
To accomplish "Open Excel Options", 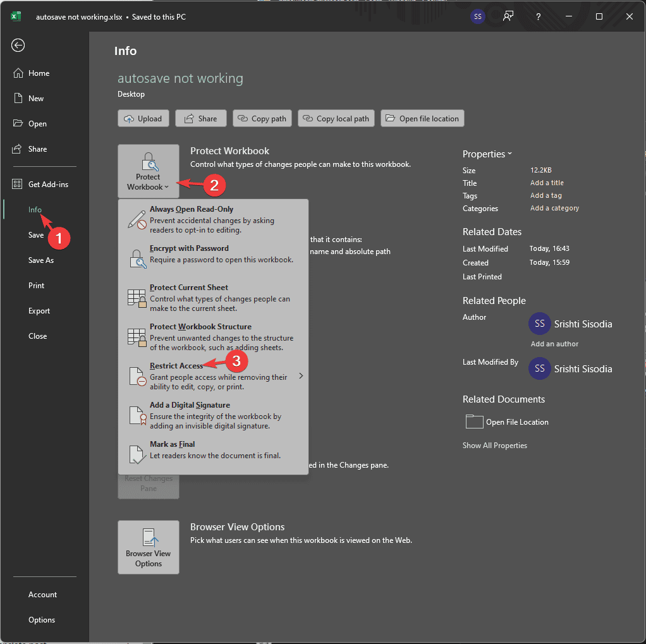I will tap(42, 620).
